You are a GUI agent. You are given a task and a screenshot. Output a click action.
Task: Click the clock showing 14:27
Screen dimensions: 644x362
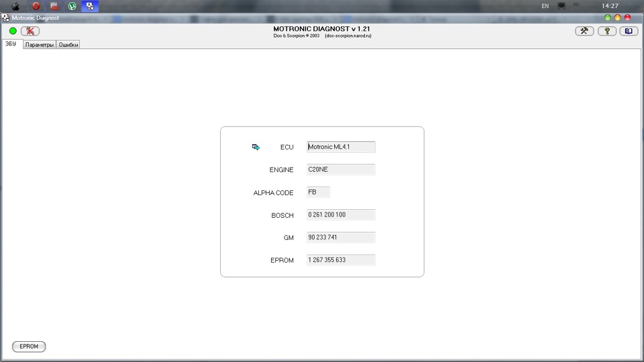(x=610, y=6)
